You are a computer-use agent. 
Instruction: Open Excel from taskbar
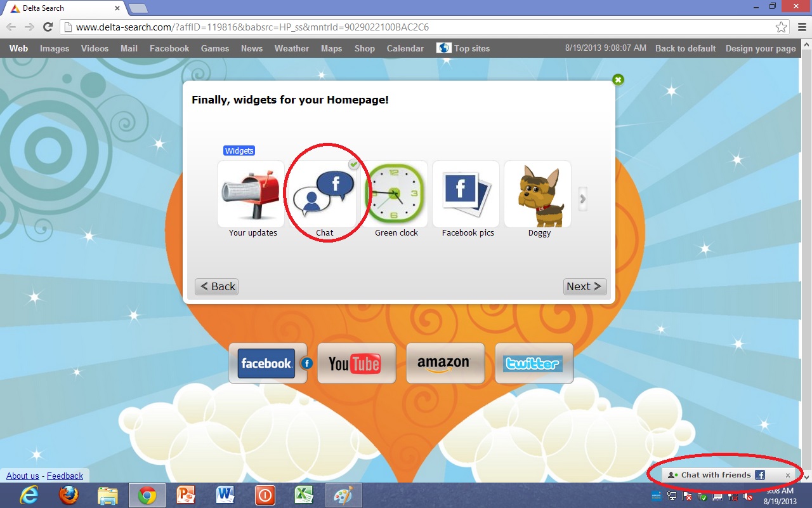click(x=304, y=495)
